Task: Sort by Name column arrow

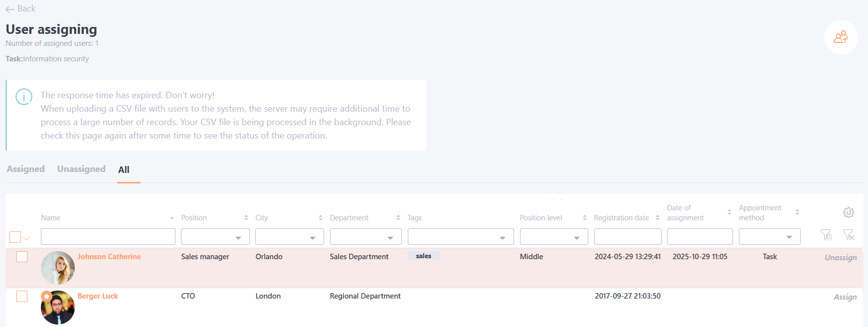Action: point(172,218)
